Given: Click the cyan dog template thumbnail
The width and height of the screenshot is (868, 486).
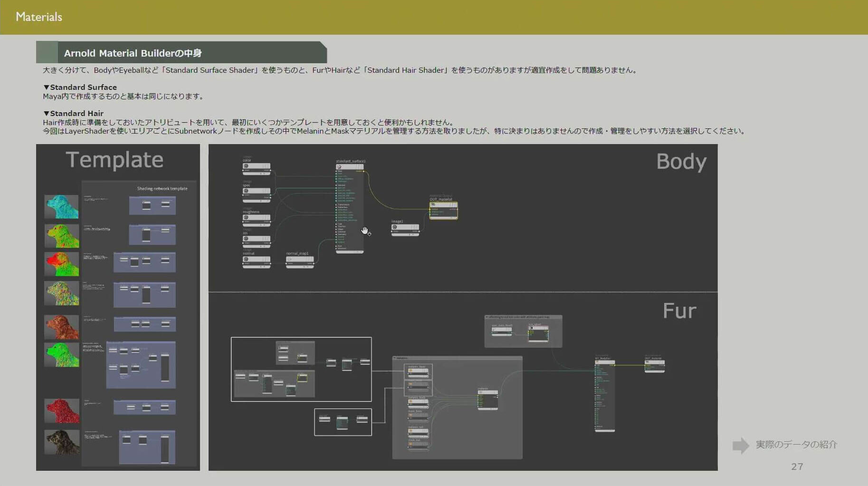Looking at the screenshot, I should [x=62, y=206].
